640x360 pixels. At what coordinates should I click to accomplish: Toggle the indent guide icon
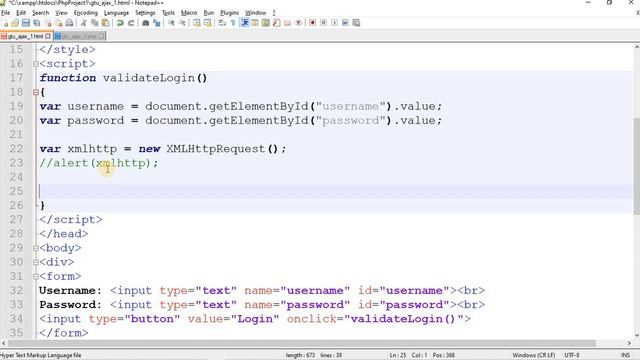click(244, 23)
